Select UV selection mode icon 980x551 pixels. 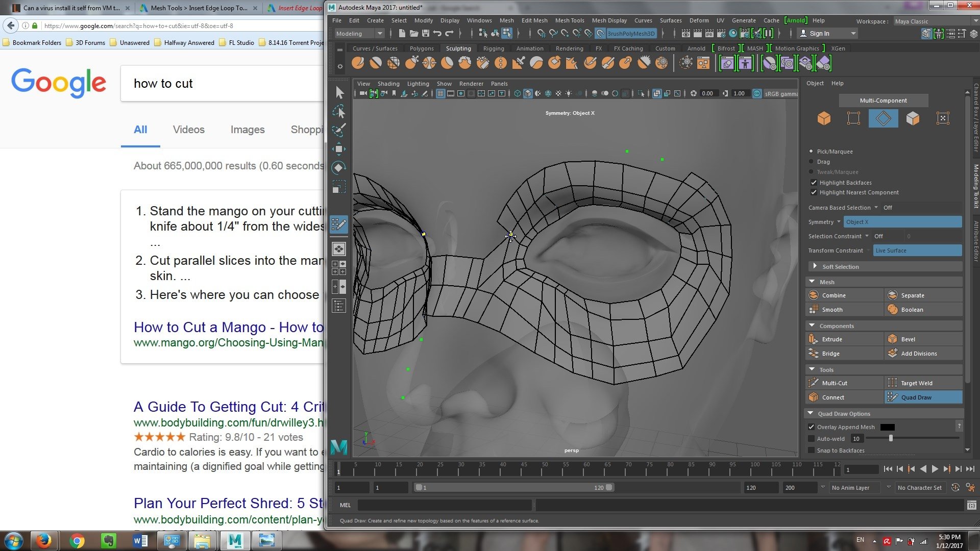pos(943,118)
